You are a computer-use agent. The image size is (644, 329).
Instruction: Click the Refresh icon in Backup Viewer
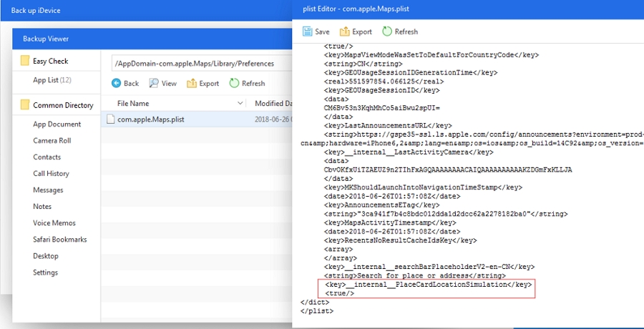pos(234,84)
